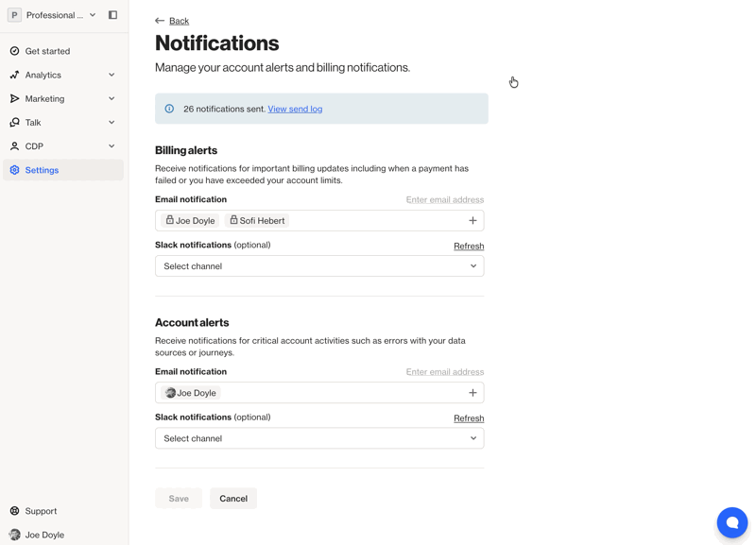Expand the Talk menu chevron
This screenshot has height=545, width=756.
112,123
